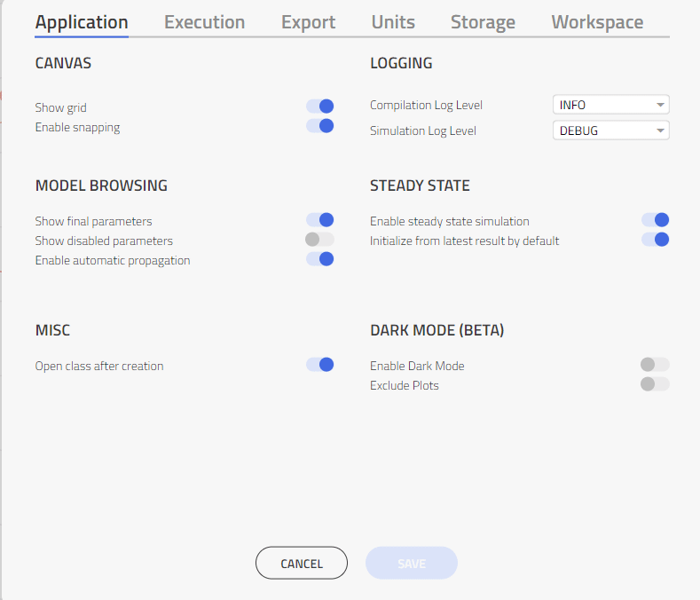Click the MODEL BROWSING heading

[101, 186]
